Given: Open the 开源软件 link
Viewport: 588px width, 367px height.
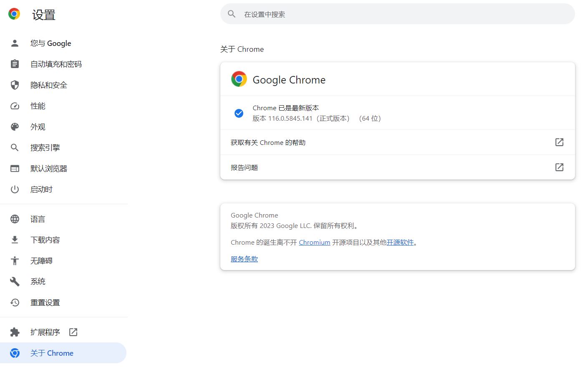Looking at the screenshot, I should (x=400, y=242).
